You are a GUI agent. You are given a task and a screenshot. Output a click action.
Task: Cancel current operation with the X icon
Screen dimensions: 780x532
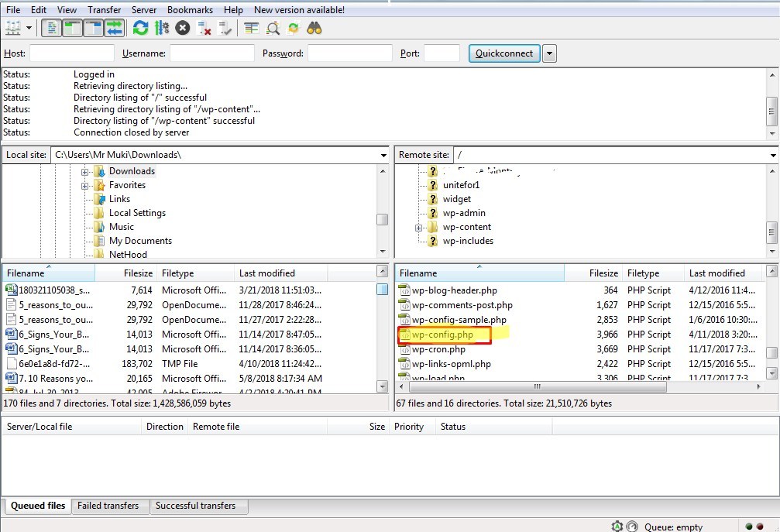183,29
